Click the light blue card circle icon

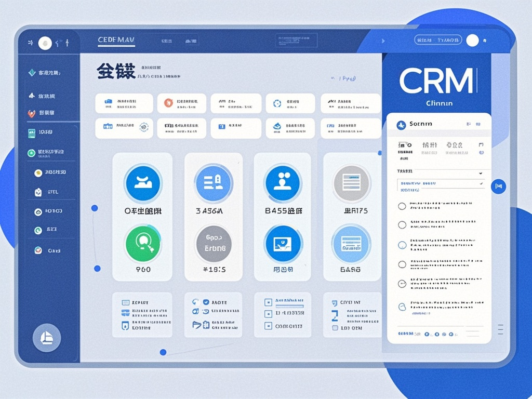[x=351, y=243]
